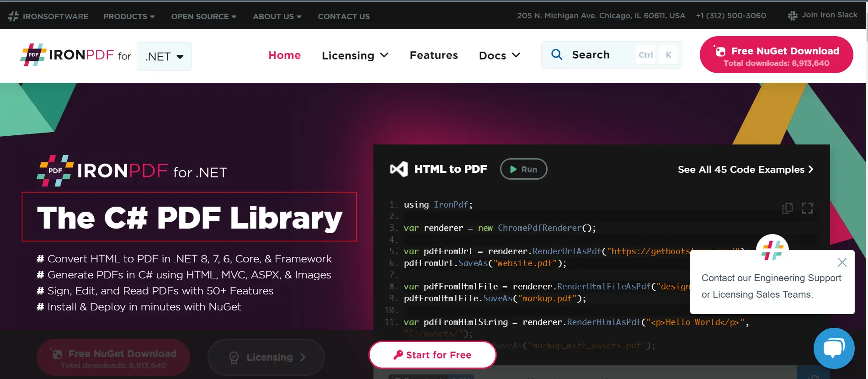This screenshot has width=868, height=379.
Task: Click the IronPDF for .NET hero logo
Action: [132, 171]
